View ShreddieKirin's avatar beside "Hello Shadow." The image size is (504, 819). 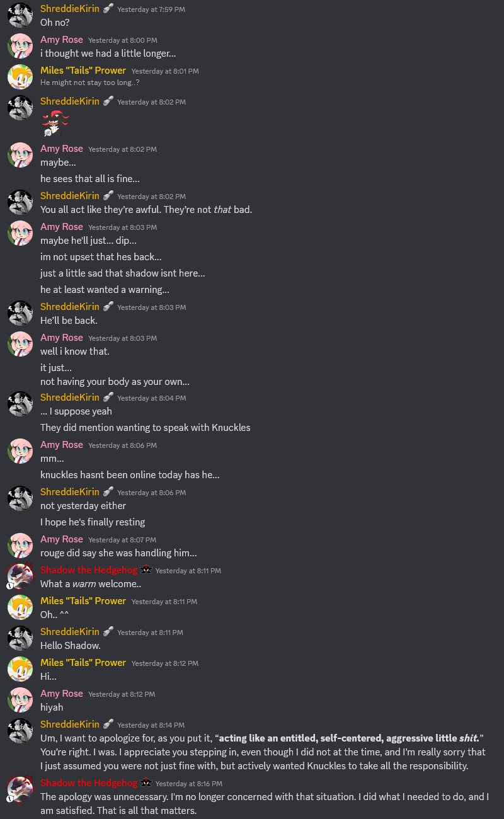click(x=20, y=638)
